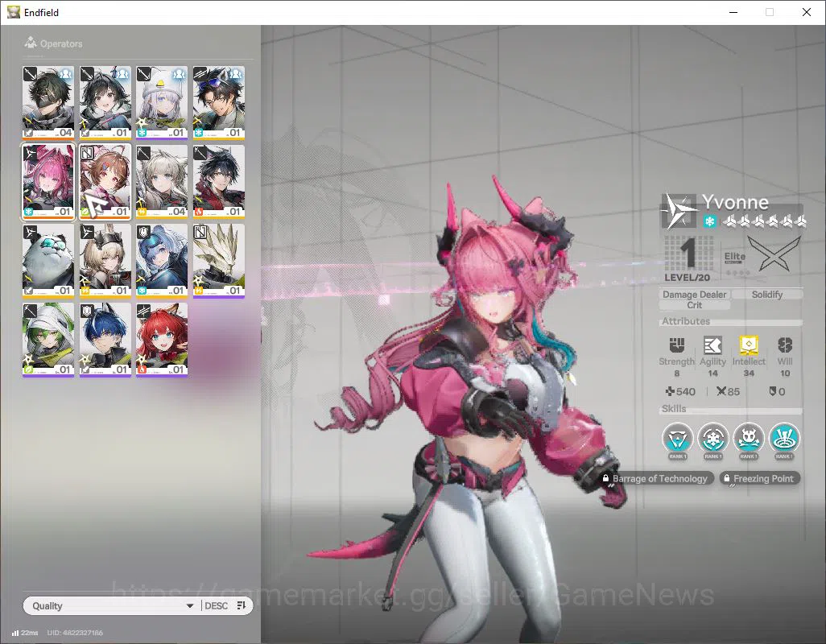Click the six-star rarity icons

[764, 221]
